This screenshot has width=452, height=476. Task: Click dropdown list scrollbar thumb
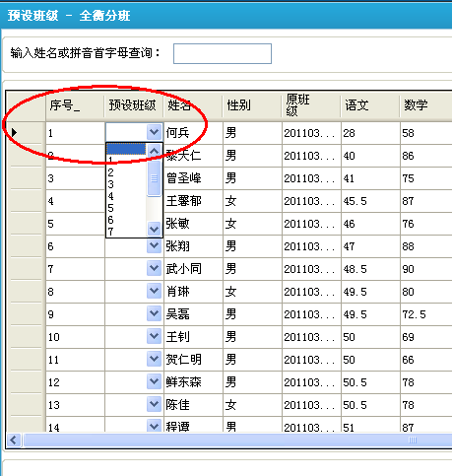tap(154, 178)
